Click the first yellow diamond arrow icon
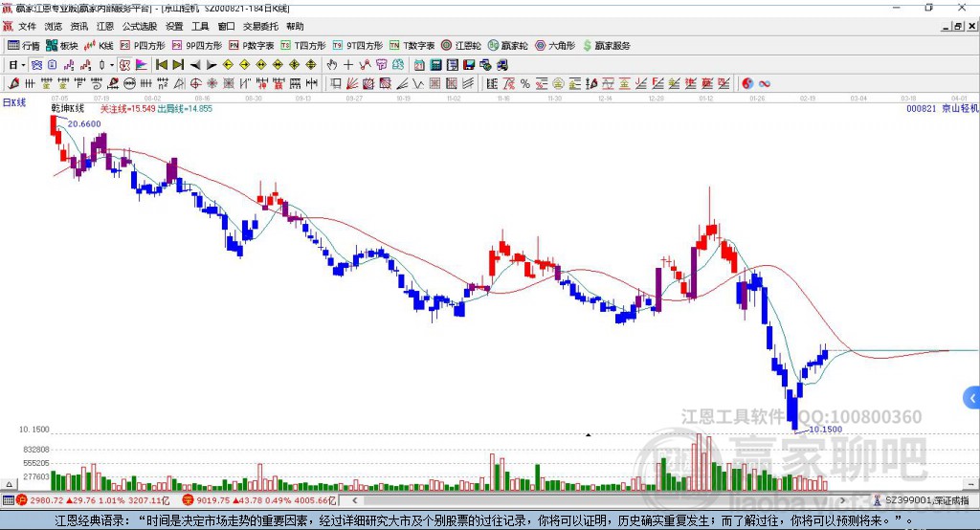The image size is (980, 530). point(228,65)
